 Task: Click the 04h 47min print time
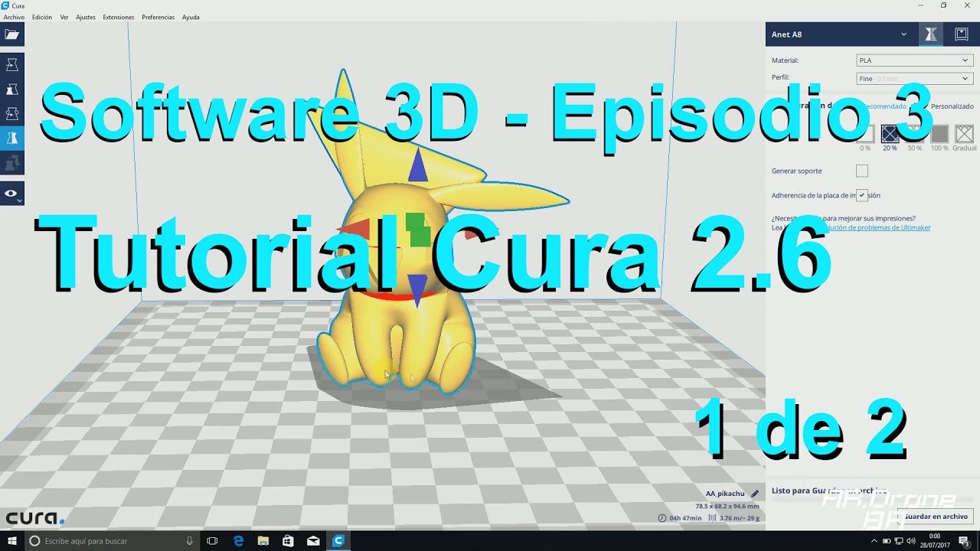(x=686, y=518)
